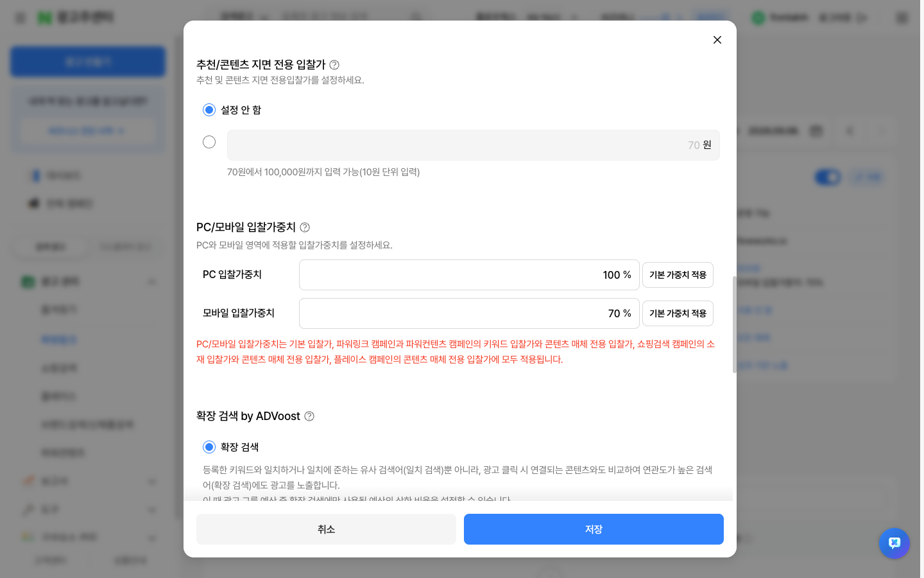Open the chat support floating button
The height and width of the screenshot is (578, 924).
(x=894, y=543)
